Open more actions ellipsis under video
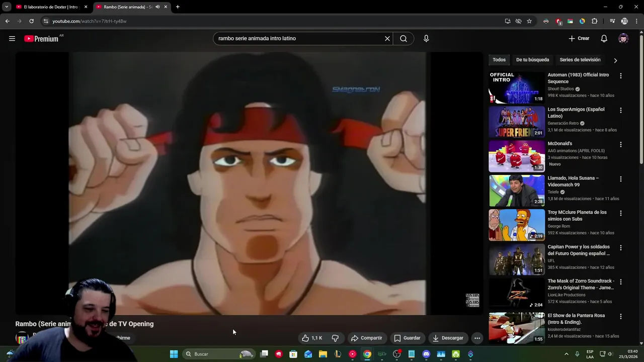 tap(477, 338)
